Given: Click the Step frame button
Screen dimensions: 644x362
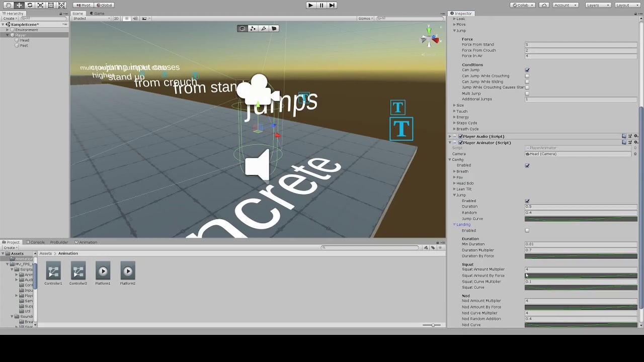Looking at the screenshot, I should coord(332,5).
